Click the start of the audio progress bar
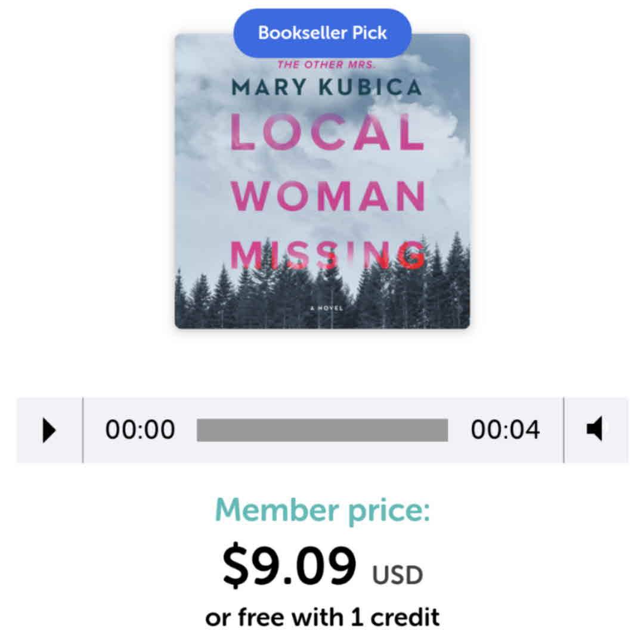The width and height of the screenshot is (644, 644). click(x=199, y=430)
